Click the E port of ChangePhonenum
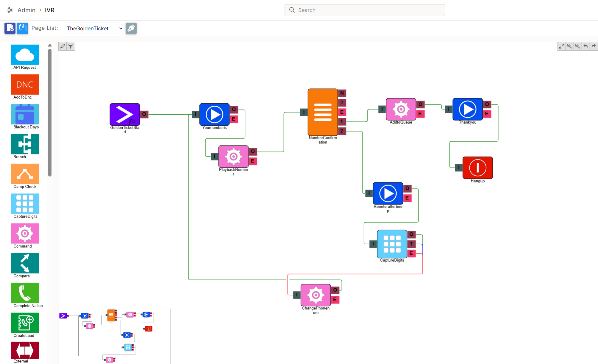This screenshot has height=364, width=598. [335, 299]
